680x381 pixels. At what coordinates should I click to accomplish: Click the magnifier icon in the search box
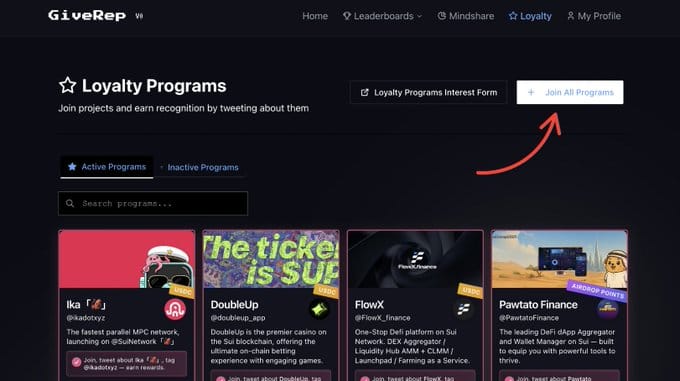point(70,203)
